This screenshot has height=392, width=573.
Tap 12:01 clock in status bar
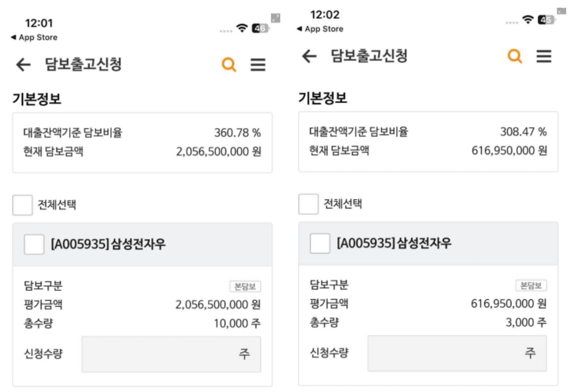tap(39, 23)
